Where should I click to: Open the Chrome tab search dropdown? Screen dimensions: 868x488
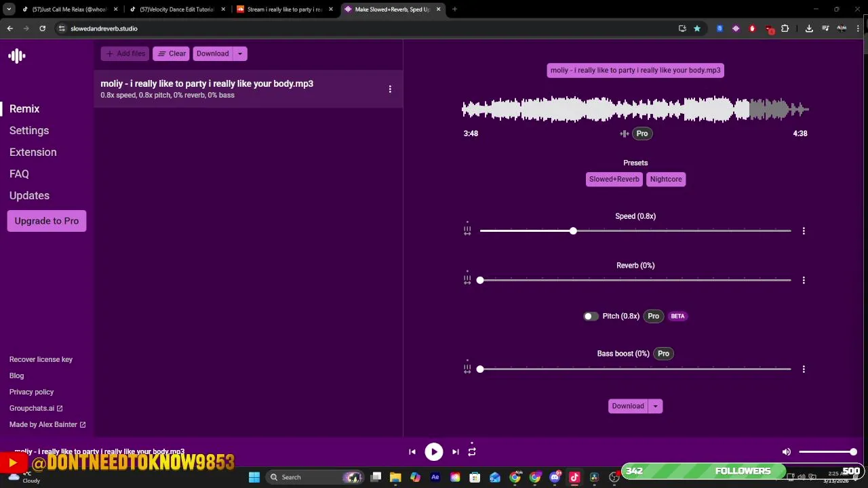coord(9,9)
